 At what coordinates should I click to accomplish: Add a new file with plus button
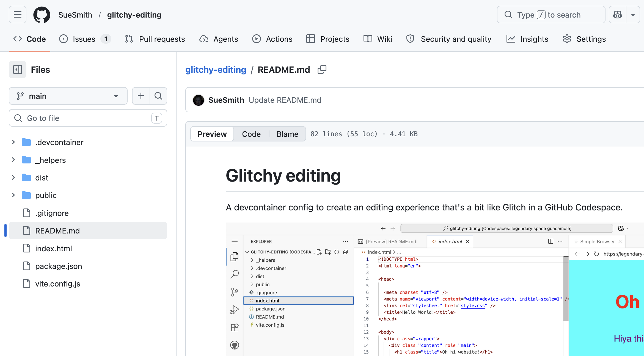141,96
